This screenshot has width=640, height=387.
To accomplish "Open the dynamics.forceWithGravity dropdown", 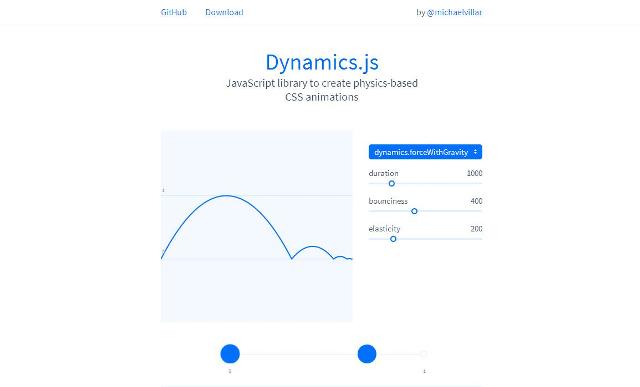I will pos(425,152).
